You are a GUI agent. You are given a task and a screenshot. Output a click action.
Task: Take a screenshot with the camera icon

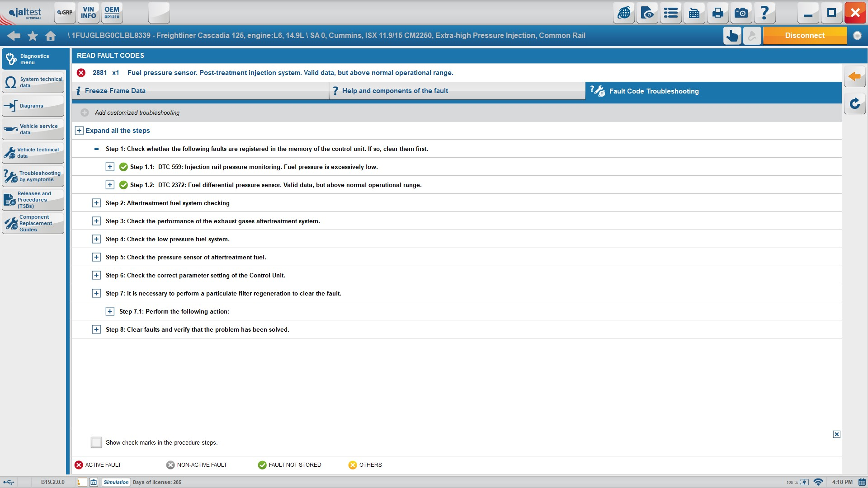[x=741, y=13]
